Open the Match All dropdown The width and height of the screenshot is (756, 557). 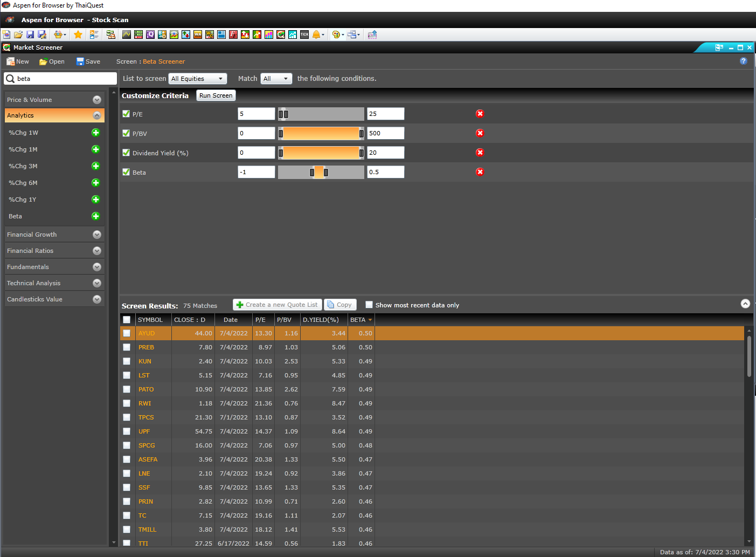(276, 79)
